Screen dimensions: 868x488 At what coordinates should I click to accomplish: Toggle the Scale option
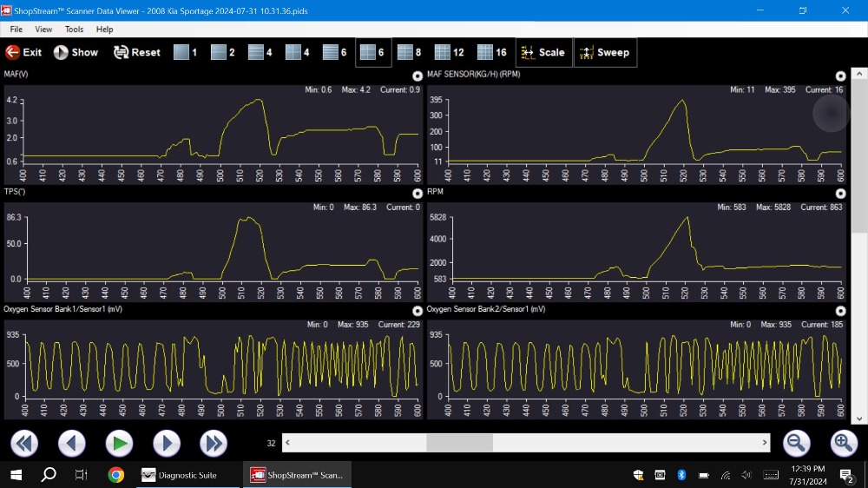click(542, 52)
